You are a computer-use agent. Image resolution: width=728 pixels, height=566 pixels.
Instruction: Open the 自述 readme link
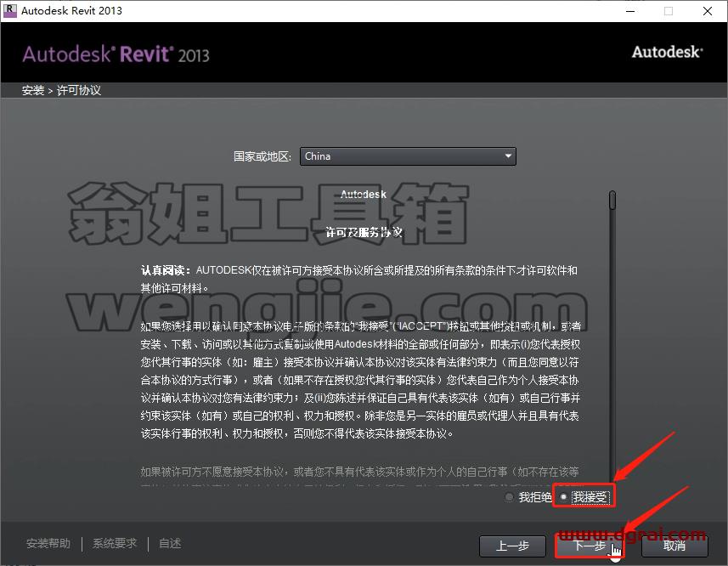coord(170,543)
